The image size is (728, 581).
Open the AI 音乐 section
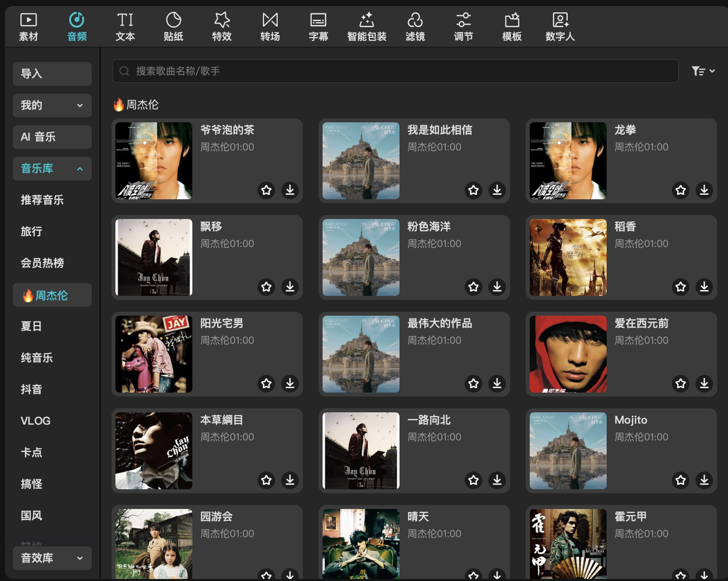pos(52,137)
